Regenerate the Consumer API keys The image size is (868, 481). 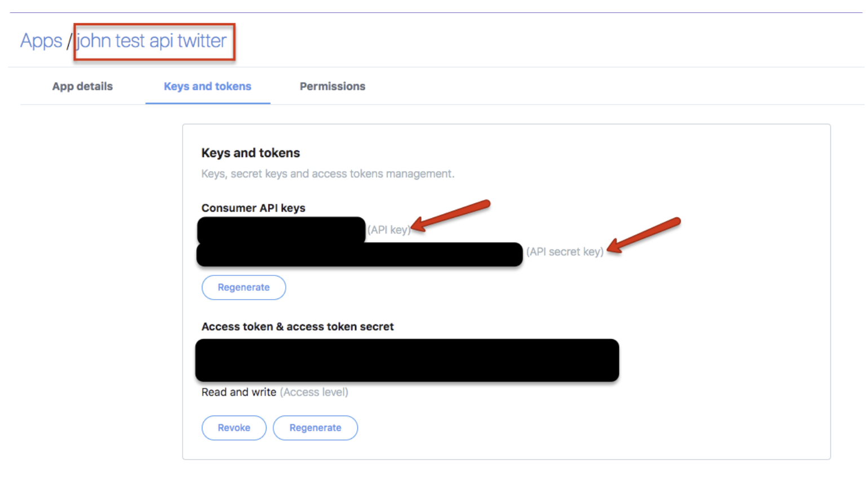tap(243, 287)
